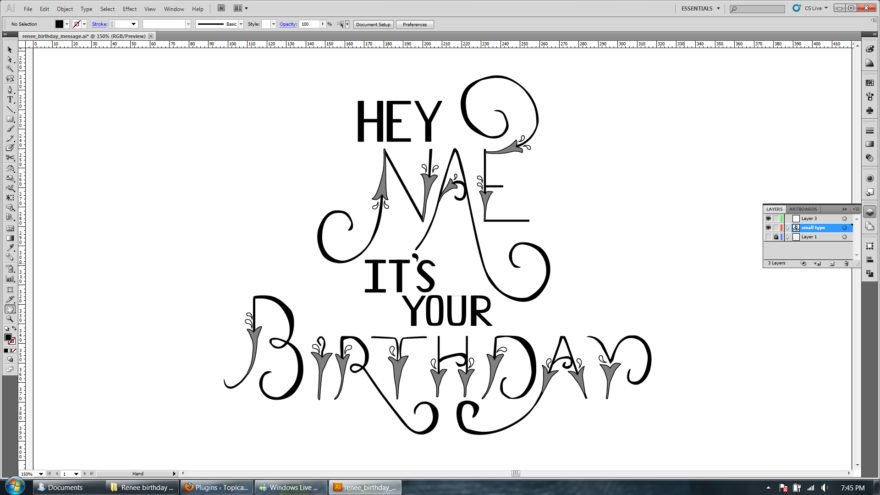This screenshot has height=495, width=880.
Task: Toggle visibility eye of Layer 3
Action: 768,219
